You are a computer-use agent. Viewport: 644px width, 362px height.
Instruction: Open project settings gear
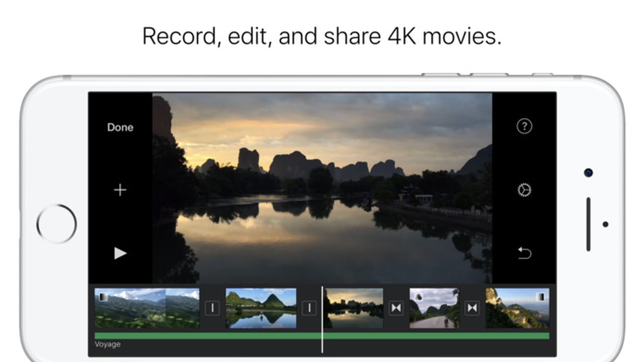click(x=524, y=190)
